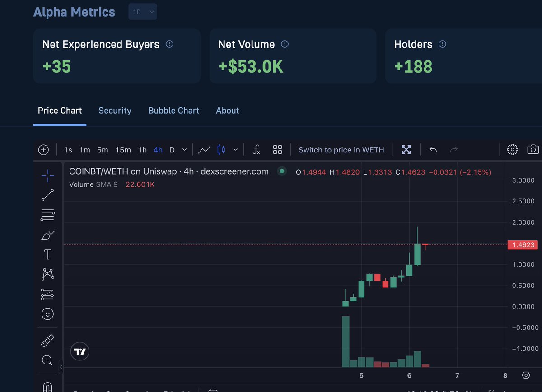Open the Bubble Chart tab
The height and width of the screenshot is (392, 542).
(173, 111)
